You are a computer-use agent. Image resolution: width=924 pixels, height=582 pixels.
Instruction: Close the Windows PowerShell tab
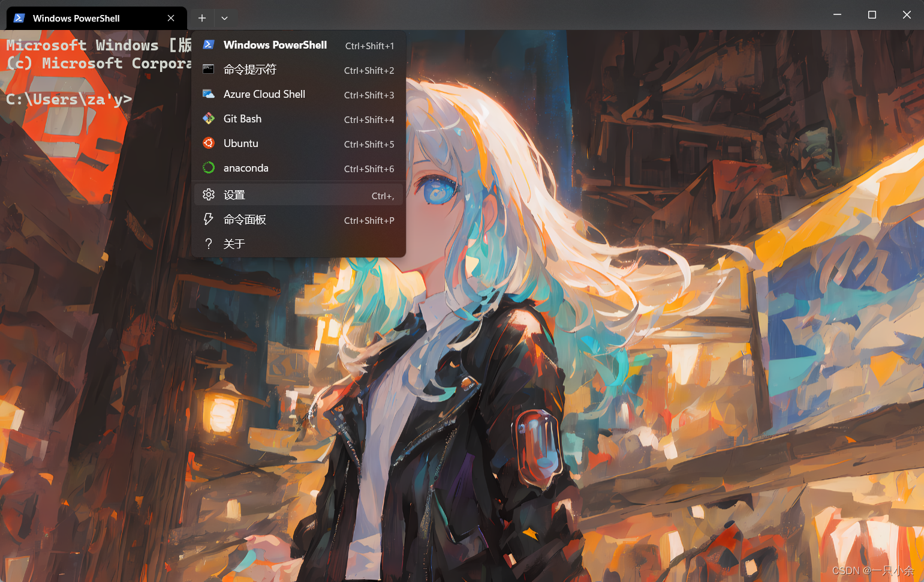(x=171, y=18)
